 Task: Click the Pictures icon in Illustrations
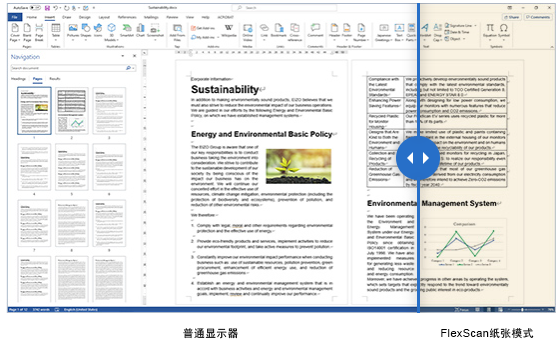[x=73, y=31]
